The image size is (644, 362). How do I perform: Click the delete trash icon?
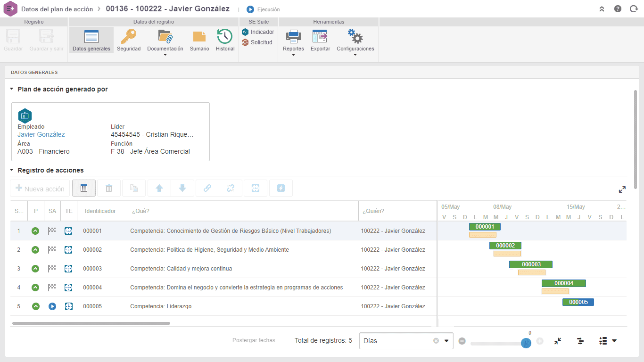tap(109, 189)
